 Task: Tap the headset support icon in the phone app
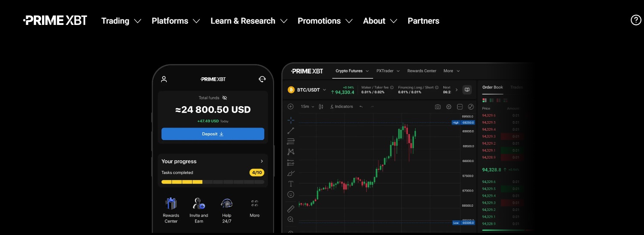pyautogui.click(x=262, y=79)
